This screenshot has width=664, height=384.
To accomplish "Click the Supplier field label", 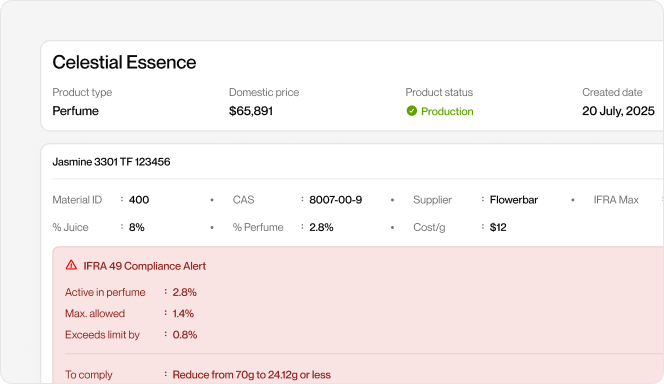I will pos(432,200).
